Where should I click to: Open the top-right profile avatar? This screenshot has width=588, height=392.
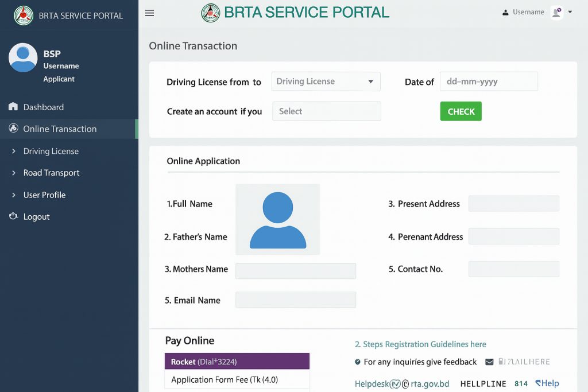(x=556, y=13)
